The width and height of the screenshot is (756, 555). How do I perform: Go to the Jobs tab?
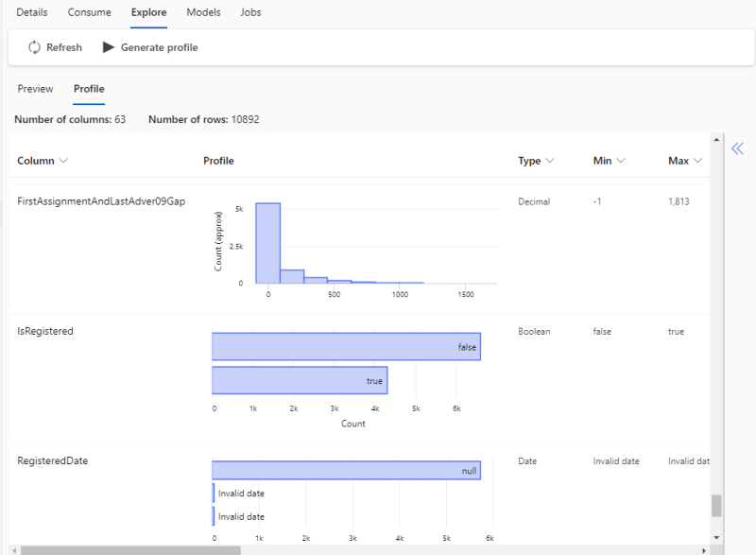point(250,12)
